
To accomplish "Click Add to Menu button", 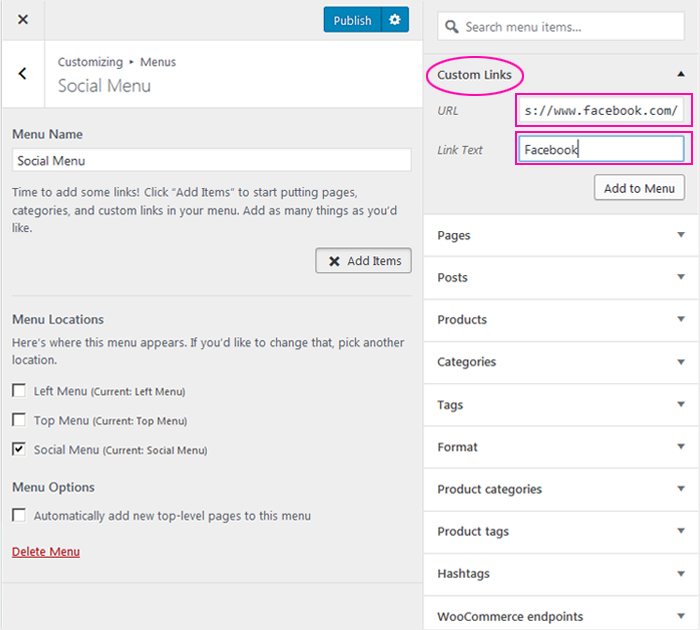I will [639, 188].
